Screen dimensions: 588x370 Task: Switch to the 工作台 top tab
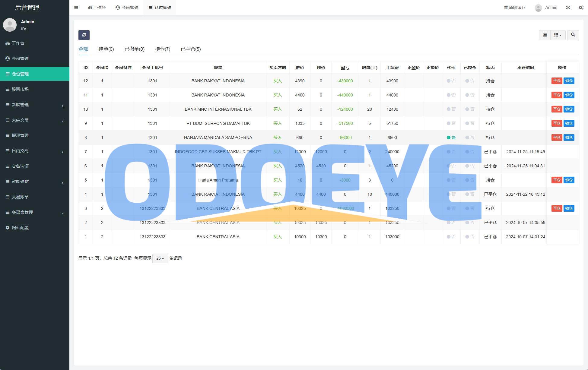[x=97, y=8]
